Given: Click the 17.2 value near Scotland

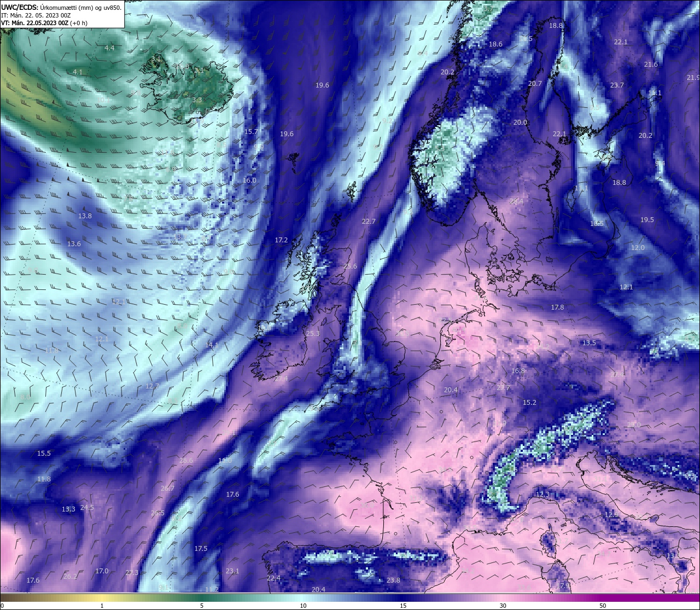Looking at the screenshot, I should (281, 240).
